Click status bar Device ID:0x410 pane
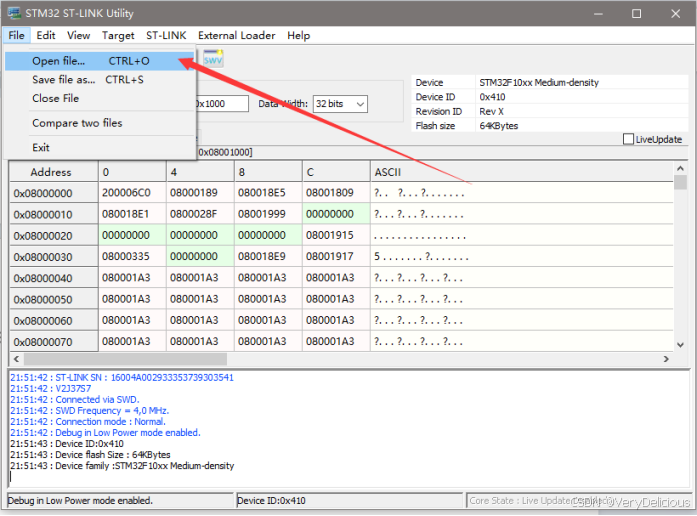697x516 pixels. (349, 500)
